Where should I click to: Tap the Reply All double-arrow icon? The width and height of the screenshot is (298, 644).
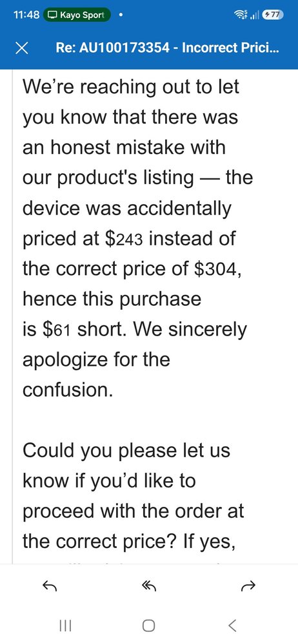pos(149,587)
